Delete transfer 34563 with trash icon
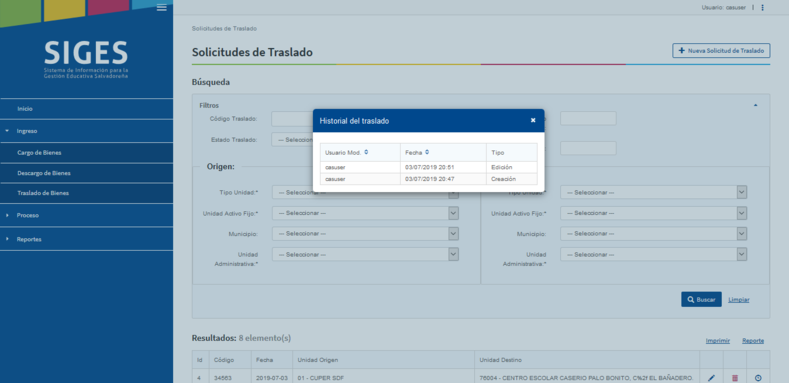 (x=735, y=378)
